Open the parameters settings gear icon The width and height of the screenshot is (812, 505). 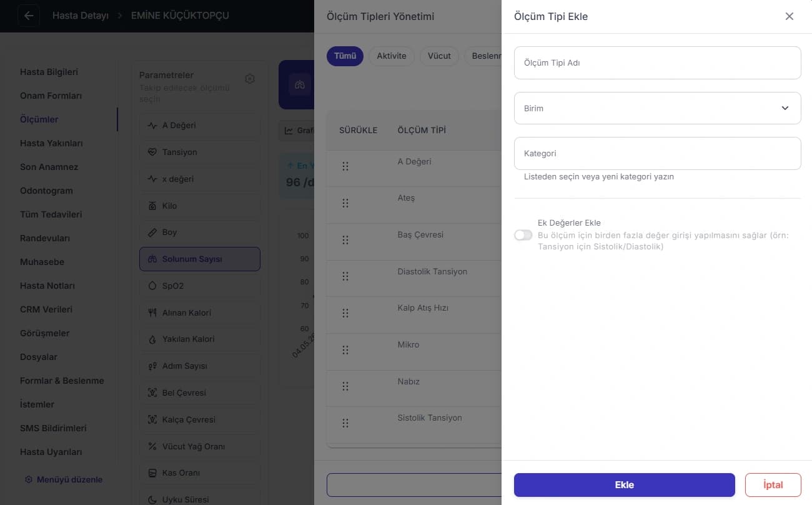click(250, 79)
